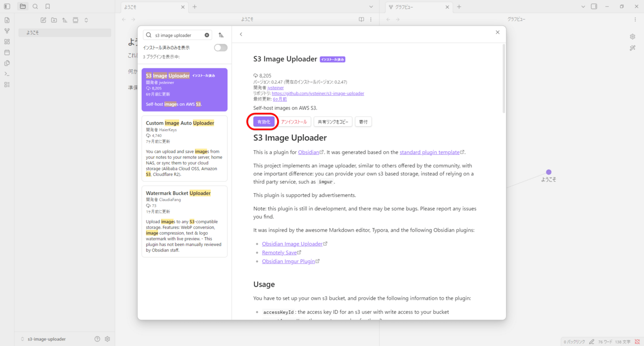
Task: Click the 有効化 enable button
Action: [x=264, y=122]
